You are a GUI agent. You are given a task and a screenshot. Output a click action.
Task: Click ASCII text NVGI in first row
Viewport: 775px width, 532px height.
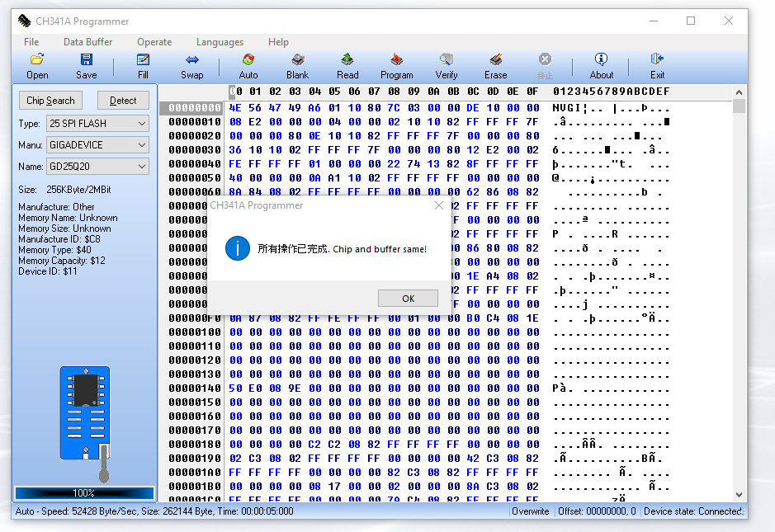[566, 108]
